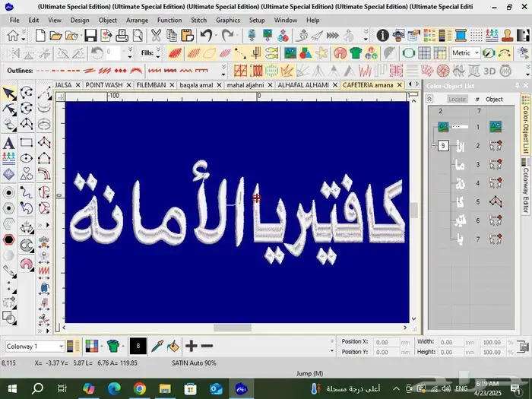
Task: Open the Graphics menu
Action: tap(228, 20)
